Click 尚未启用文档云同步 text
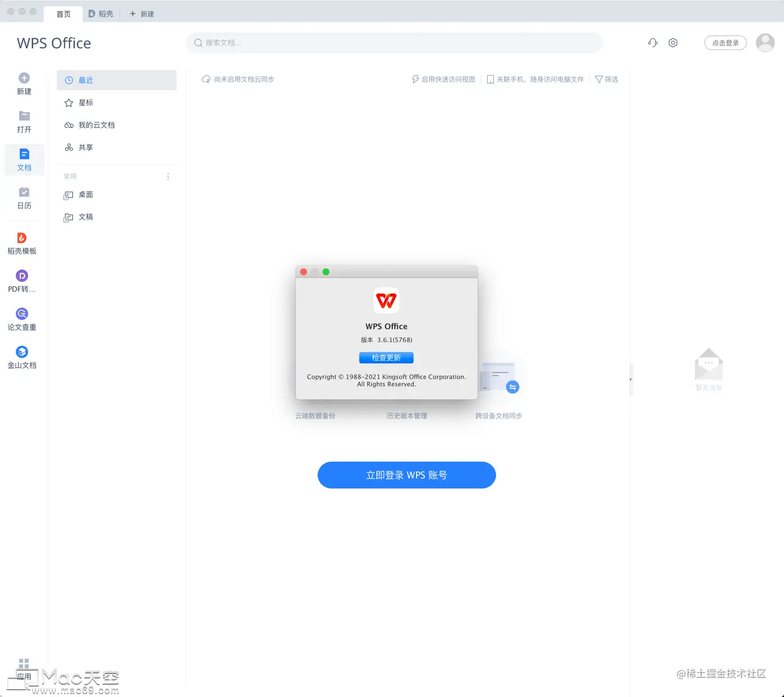Viewport: 784px width, 697px height. [244, 80]
